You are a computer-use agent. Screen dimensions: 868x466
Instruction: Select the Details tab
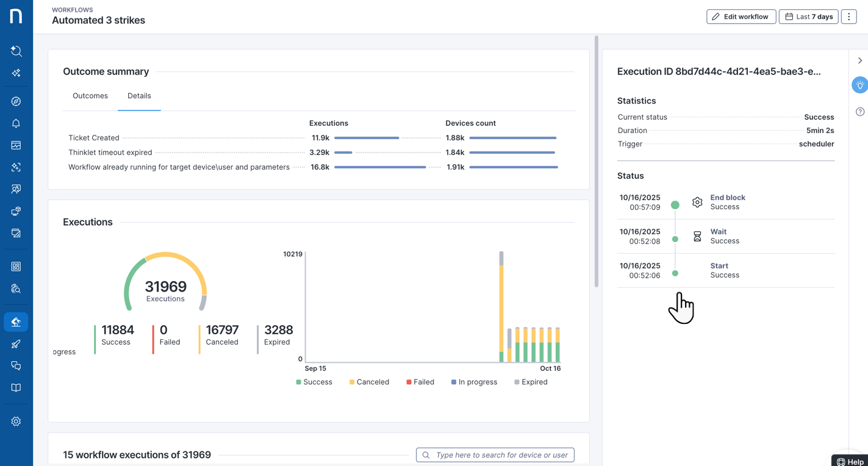[139, 96]
